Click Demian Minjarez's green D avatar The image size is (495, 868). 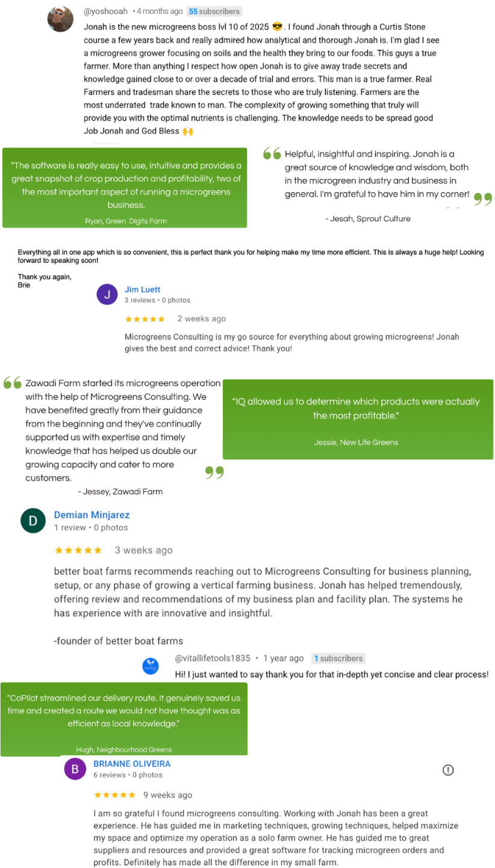[x=33, y=521]
